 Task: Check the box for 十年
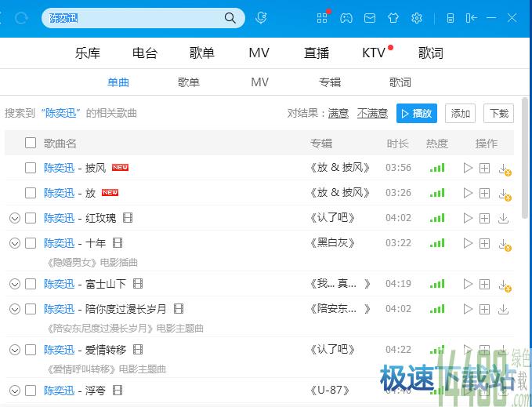pyautogui.click(x=31, y=243)
